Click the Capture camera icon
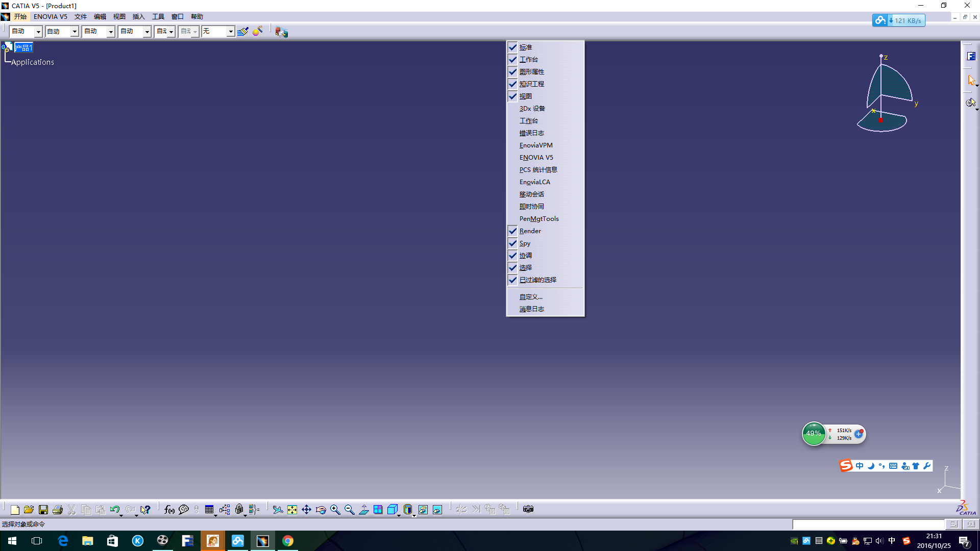Viewport: 980px width, 551px height. coord(528,509)
